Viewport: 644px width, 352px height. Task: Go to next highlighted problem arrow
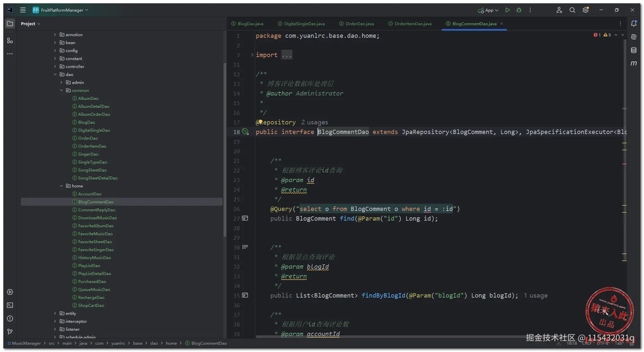click(x=623, y=35)
